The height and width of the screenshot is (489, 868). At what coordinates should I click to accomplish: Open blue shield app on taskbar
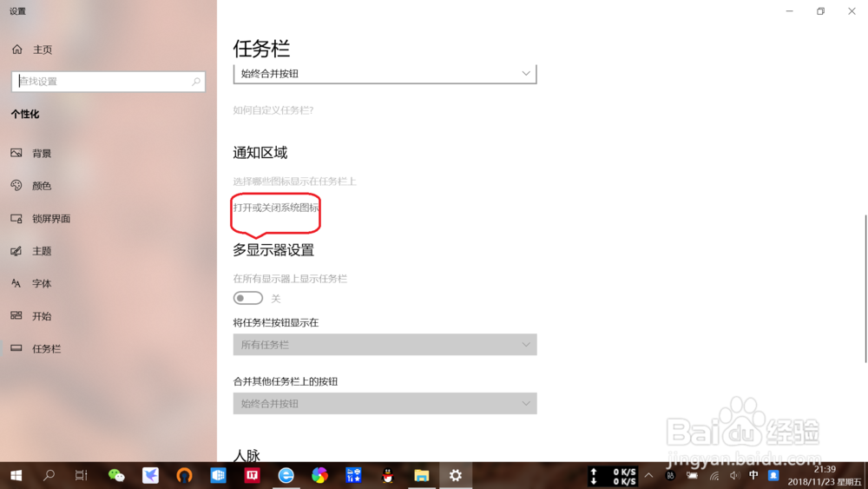[x=218, y=475]
